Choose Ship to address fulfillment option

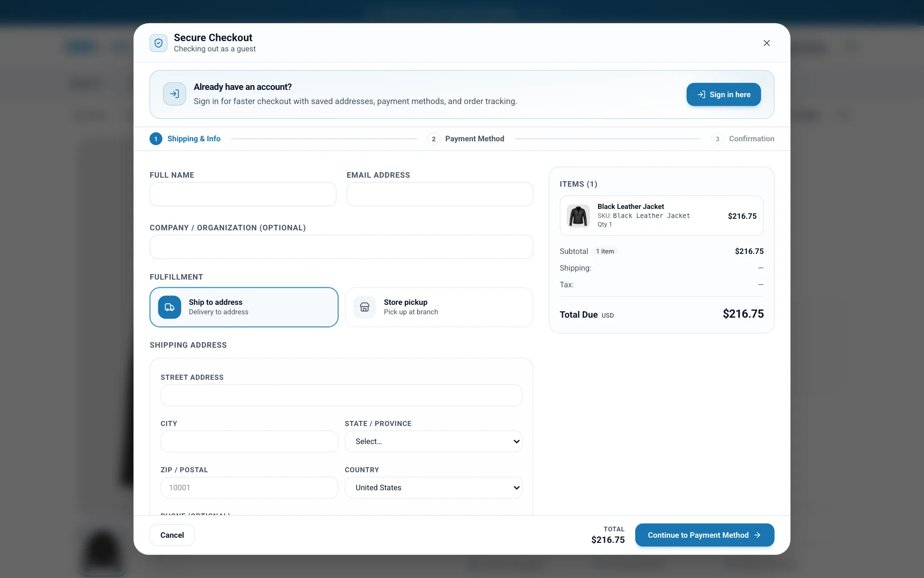(x=244, y=307)
